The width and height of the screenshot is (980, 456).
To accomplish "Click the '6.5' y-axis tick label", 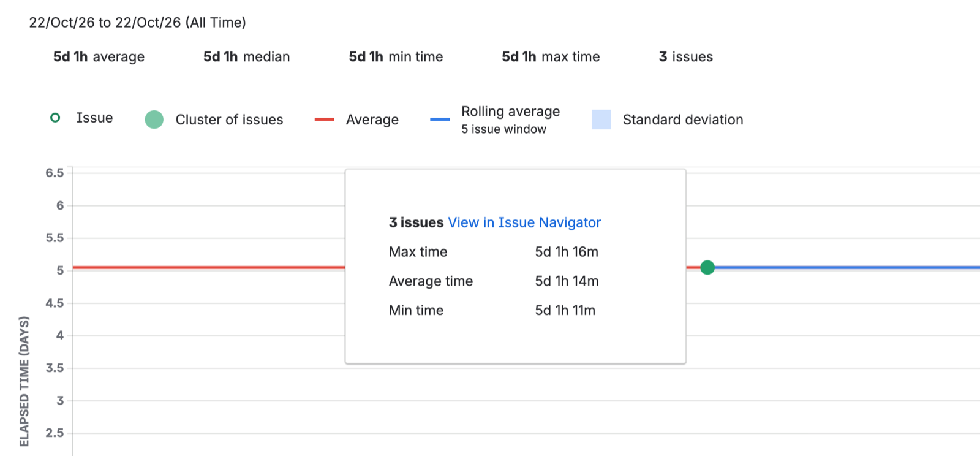I will point(55,173).
